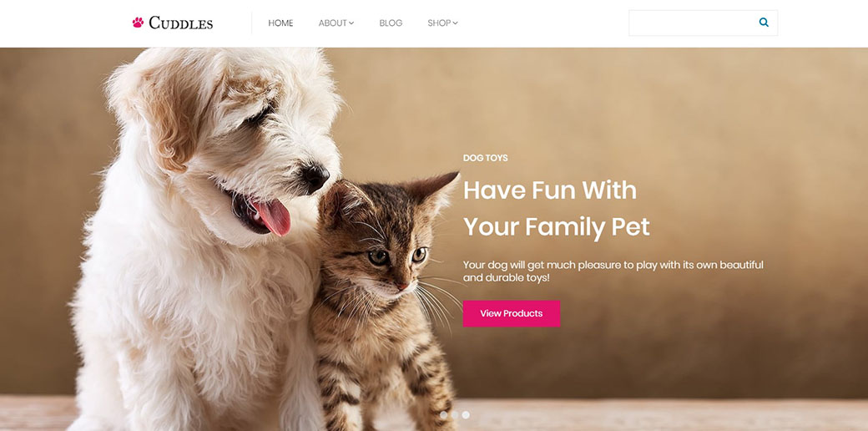Open the BLOG navigation item

coord(391,23)
